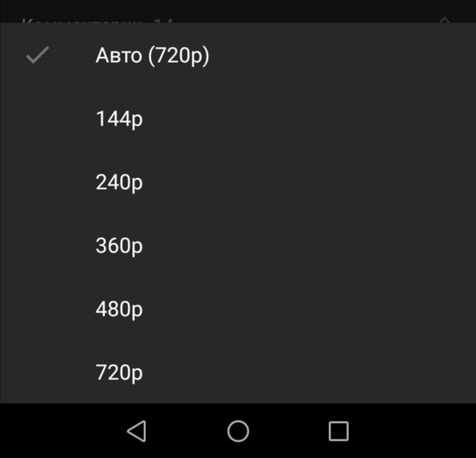Keep automatic quality by tapping Авто
The height and width of the screenshot is (458, 476).
tap(152, 56)
